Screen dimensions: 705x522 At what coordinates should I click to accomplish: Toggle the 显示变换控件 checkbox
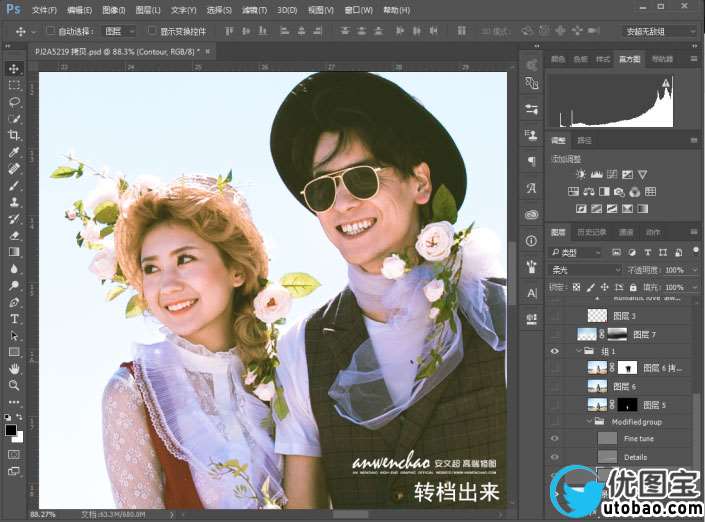click(152, 31)
